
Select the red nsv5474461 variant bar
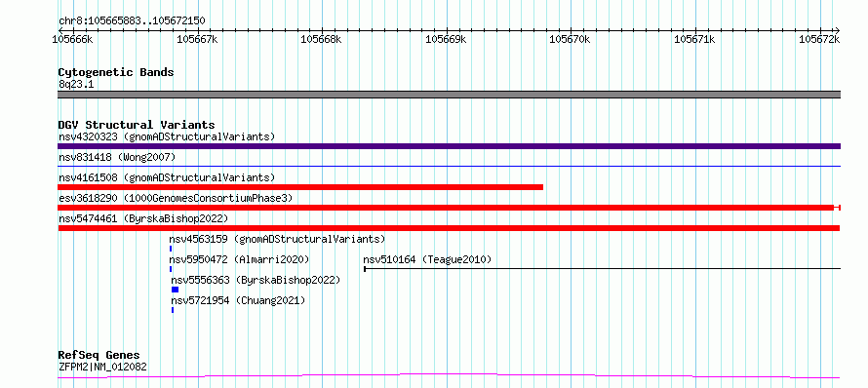449,228
